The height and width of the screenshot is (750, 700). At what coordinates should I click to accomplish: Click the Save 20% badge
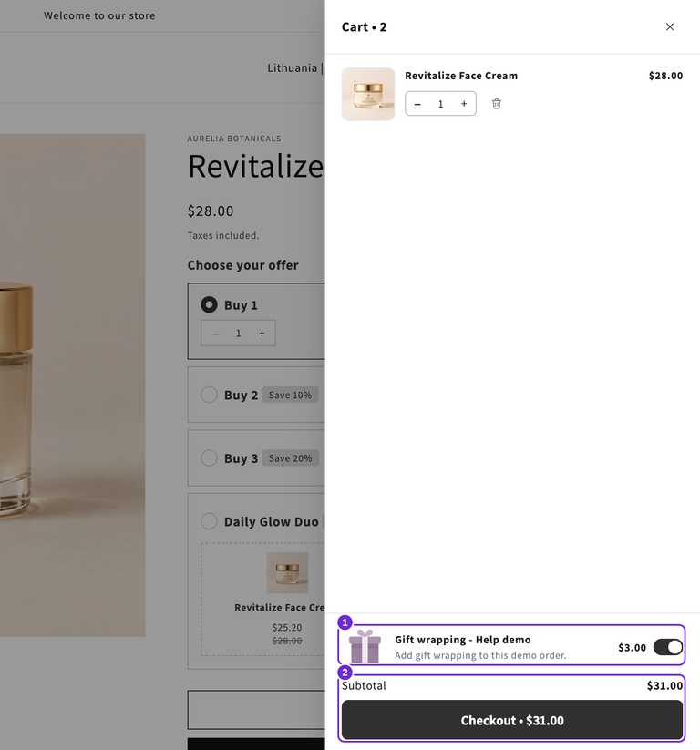coord(290,458)
